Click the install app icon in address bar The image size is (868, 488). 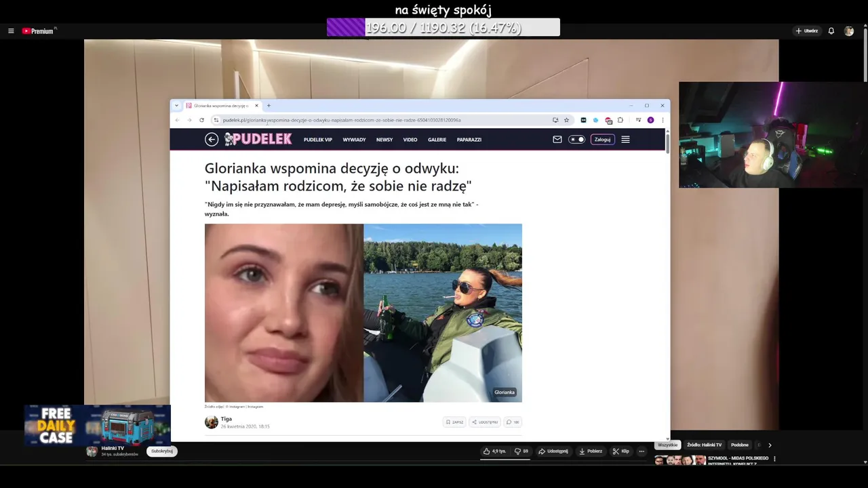(x=555, y=120)
